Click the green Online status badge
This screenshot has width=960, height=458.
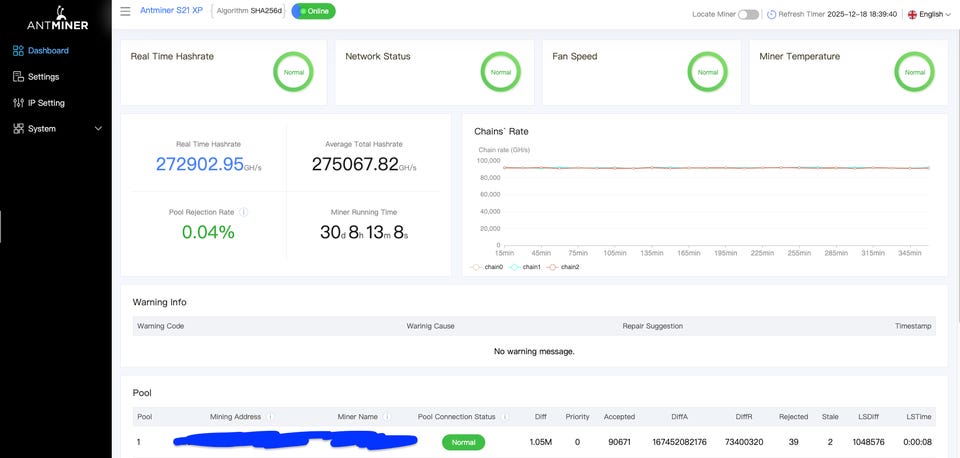(x=313, y=11)
